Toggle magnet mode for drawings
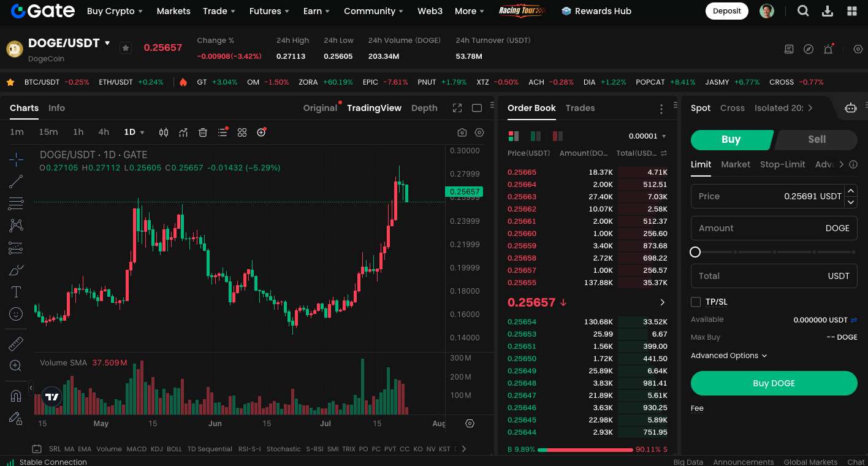This screenshot has width=868, height=466. pos(17,396)
